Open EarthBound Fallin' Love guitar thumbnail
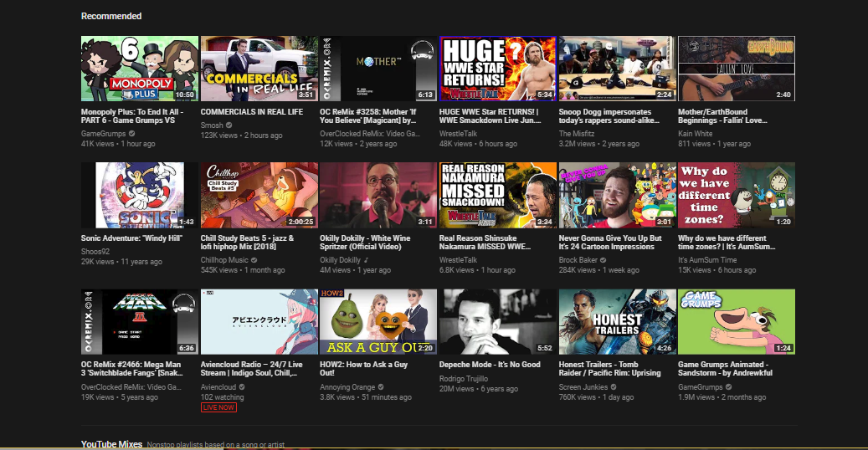The height and width of the screenshot is (450, 868). [737, 69]
